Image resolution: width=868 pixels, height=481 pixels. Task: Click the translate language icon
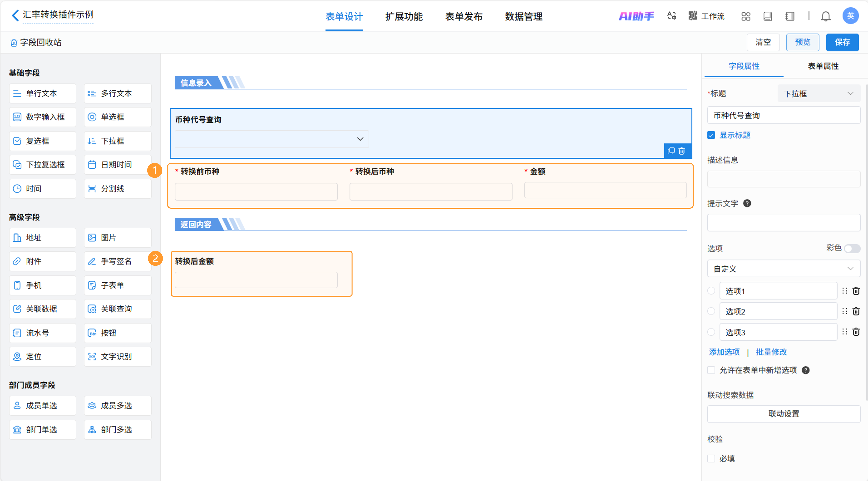pos(672,16)
